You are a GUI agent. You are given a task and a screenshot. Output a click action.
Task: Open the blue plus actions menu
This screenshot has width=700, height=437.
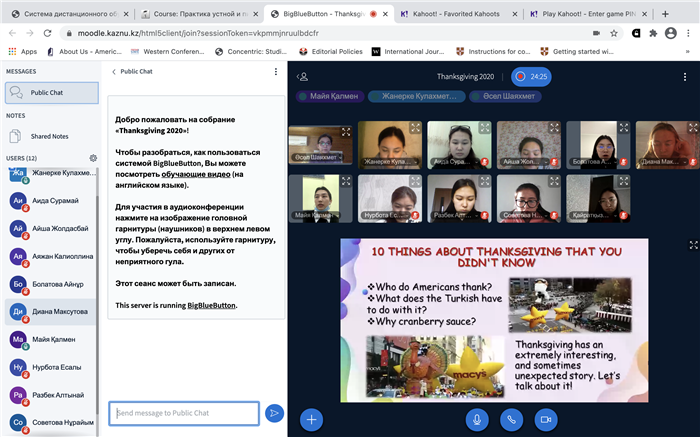312,420
